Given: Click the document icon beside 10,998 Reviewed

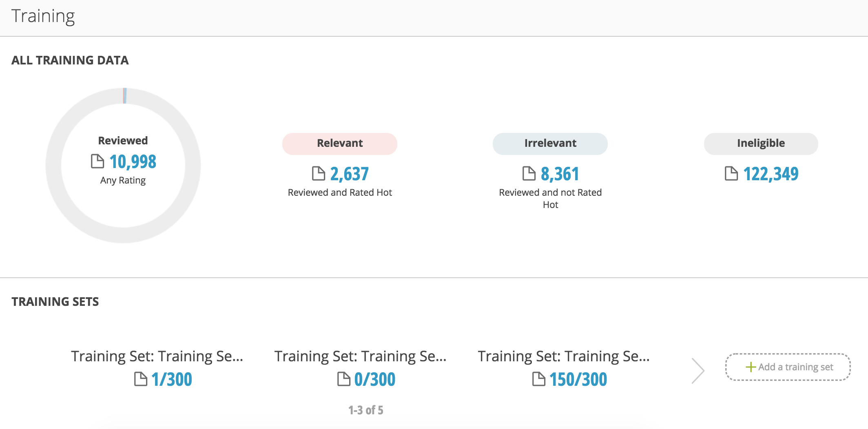Looking at the screenshot, I should [97, 161].
